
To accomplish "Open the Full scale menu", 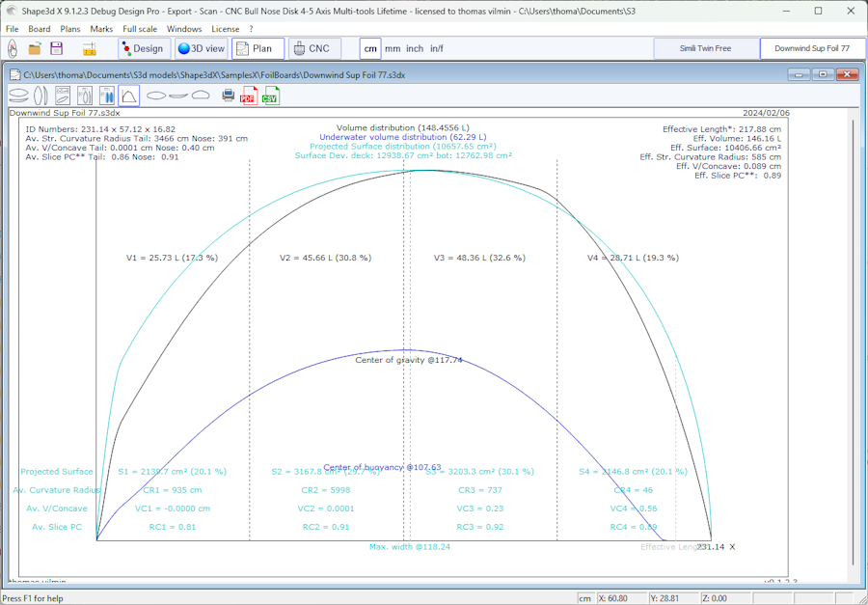I will point(140,29).
